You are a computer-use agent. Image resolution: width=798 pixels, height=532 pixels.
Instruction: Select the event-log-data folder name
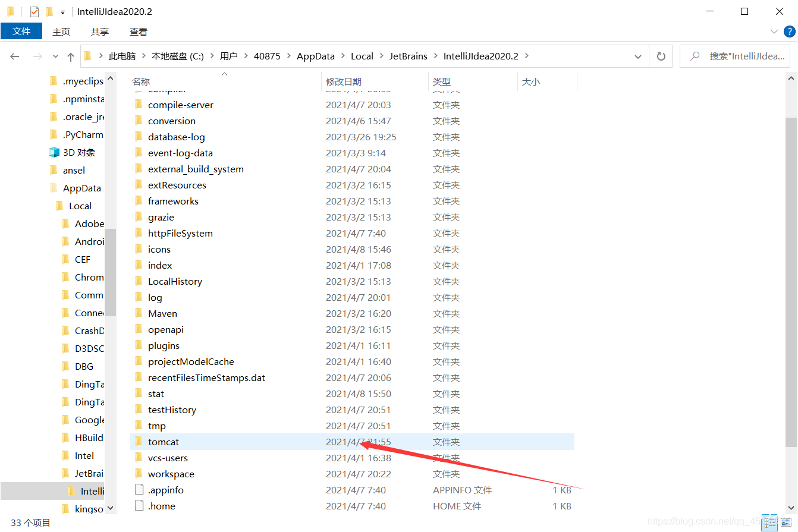pos(180,153)
